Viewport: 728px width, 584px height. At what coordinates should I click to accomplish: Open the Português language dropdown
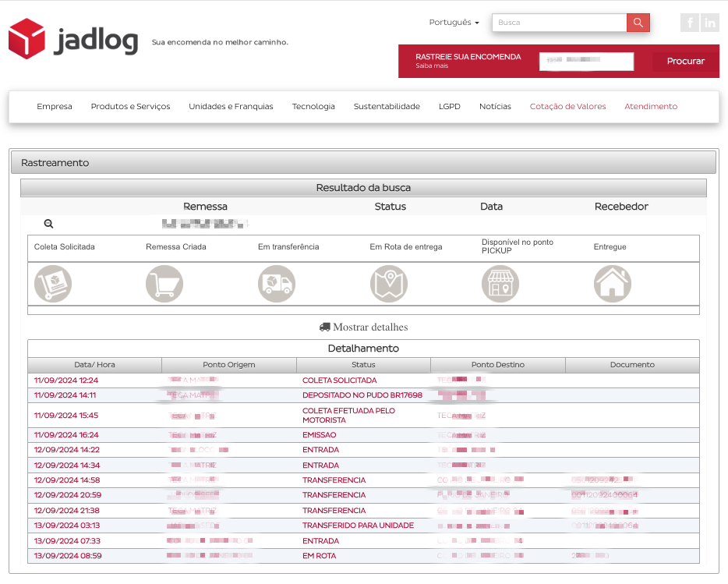click(453, 23)
